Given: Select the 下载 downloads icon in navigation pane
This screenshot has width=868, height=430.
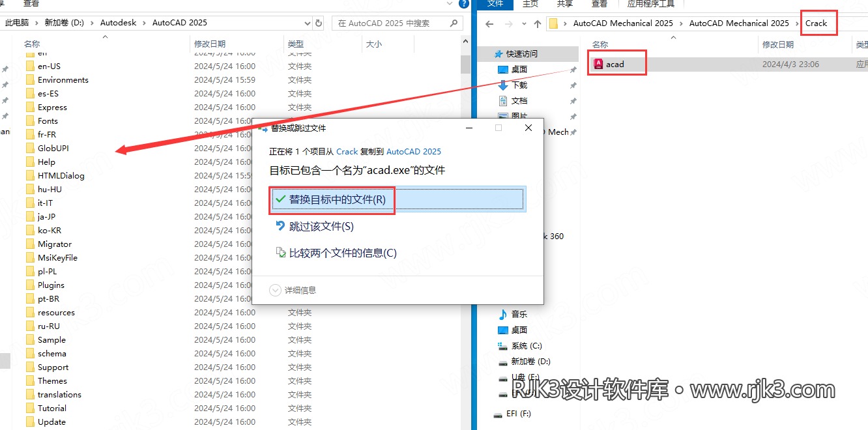Looking at the screenshot, I should (x=502, y=85).
